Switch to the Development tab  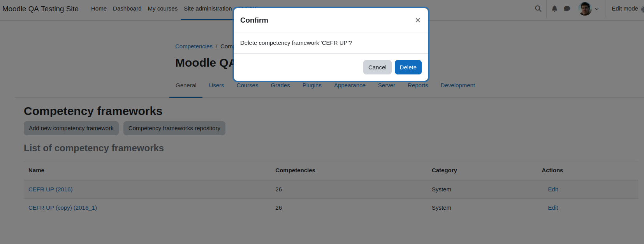click(x=457, y=85)
